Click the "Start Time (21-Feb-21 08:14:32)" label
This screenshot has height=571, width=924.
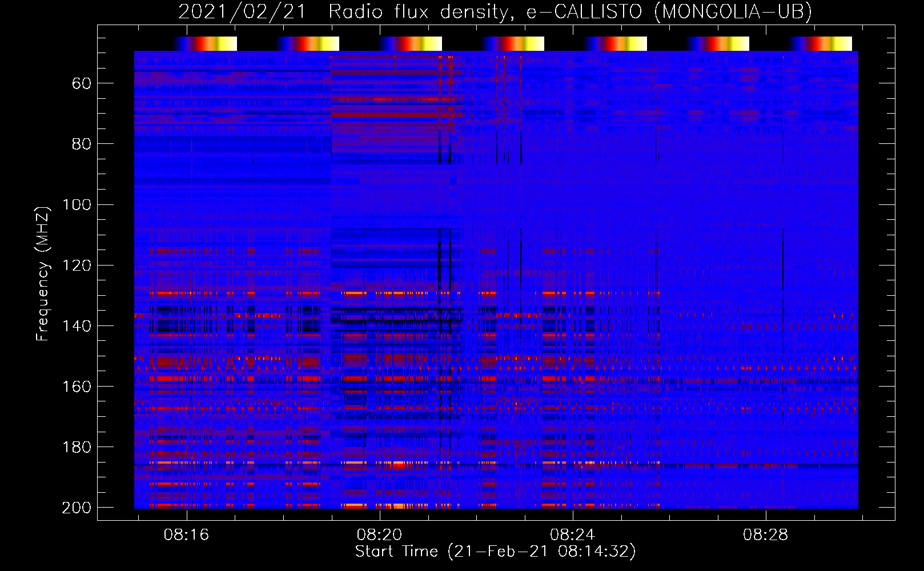pyautogui.click(x=495, y=552)
